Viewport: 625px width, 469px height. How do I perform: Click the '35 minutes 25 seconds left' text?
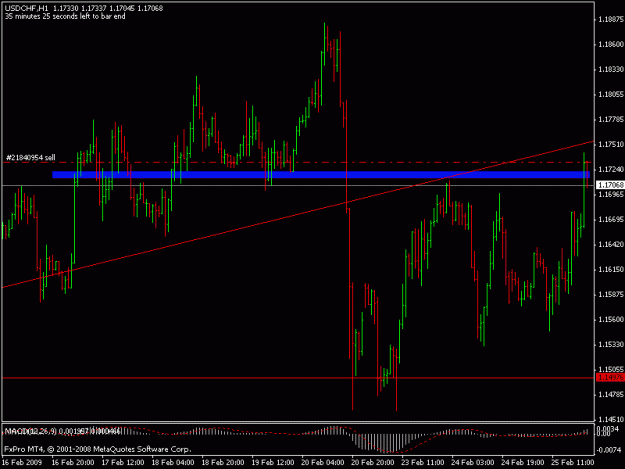65,16
